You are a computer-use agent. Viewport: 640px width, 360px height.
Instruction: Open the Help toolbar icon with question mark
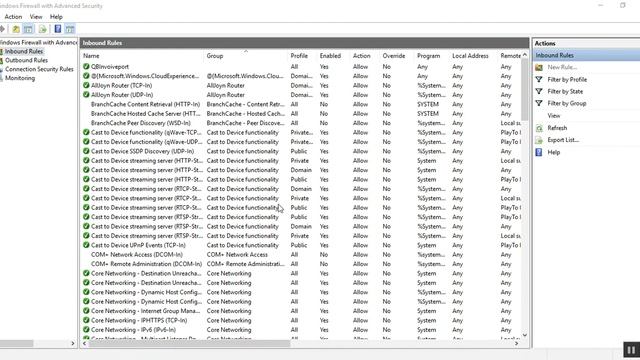[x=58, y=29]
